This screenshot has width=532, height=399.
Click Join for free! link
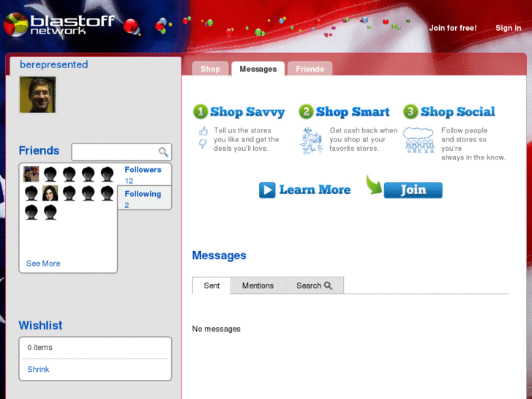click(453, 28)
